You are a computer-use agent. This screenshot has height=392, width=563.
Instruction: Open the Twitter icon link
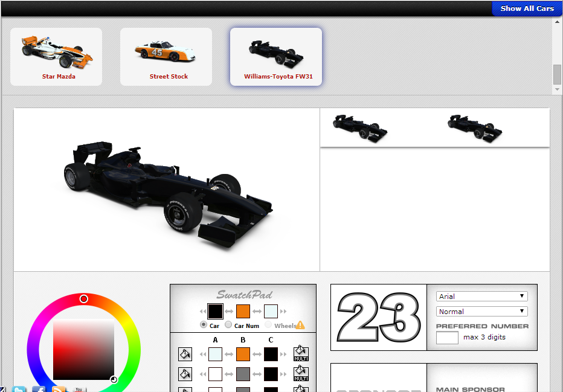pyautogui.click(x=19, y=389)
